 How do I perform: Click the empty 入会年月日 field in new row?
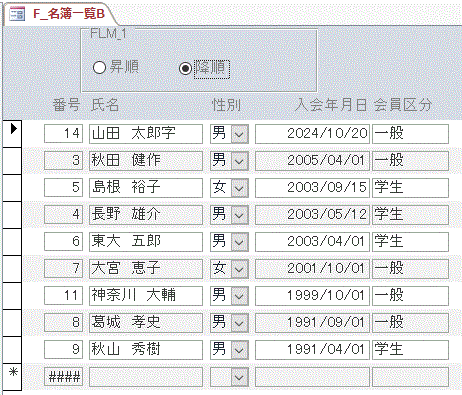(x=312, y=377)
